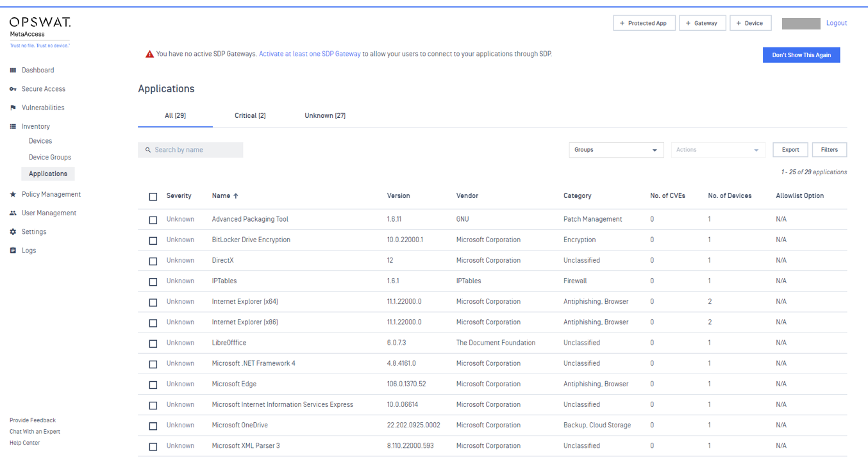Open the Actions dropdown
This screenshot has width=868, height=469.
(x=718, y=150)
